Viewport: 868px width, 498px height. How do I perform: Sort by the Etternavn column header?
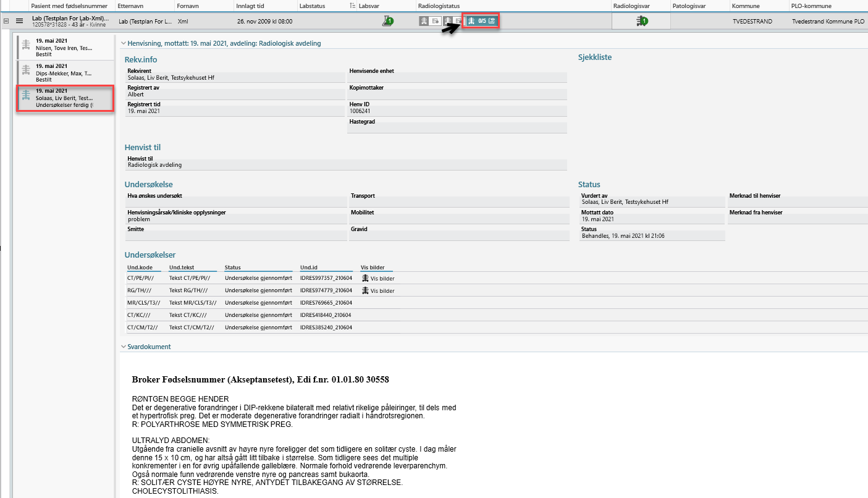pos(130,6)
